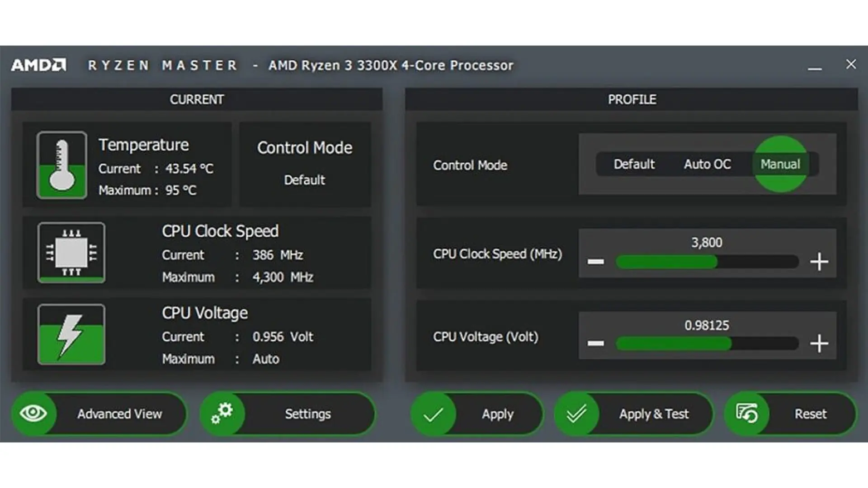Decrease CPU clock speed with minus

pyautogui.click(x=595, y=262)
